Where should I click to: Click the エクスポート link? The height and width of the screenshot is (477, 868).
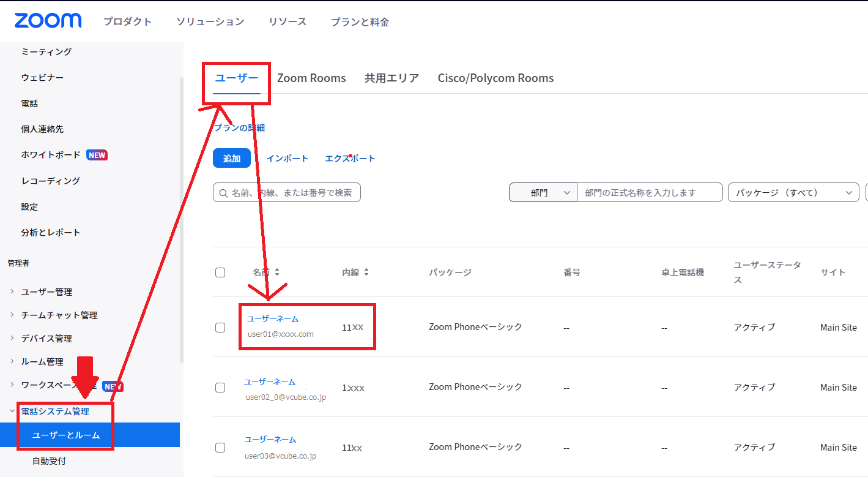351,158
